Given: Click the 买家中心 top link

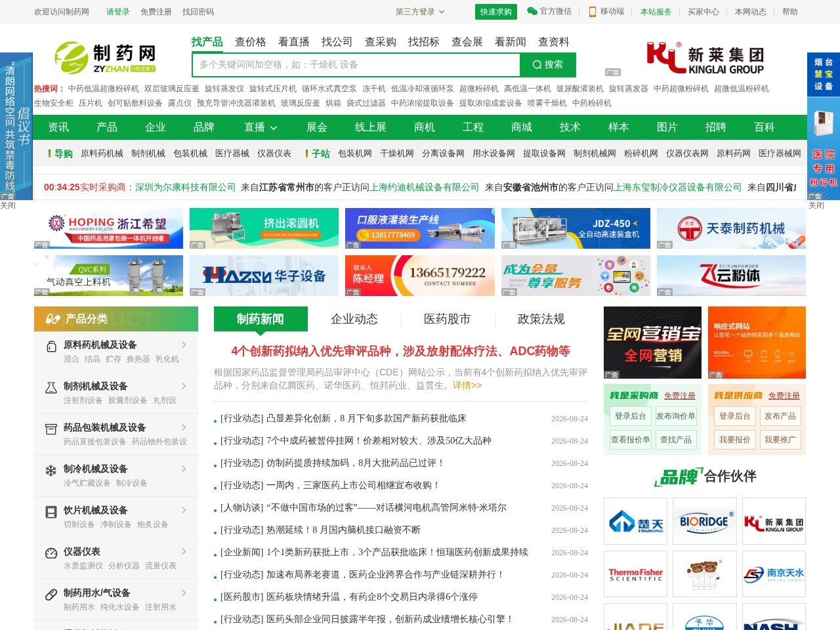Looking at the screenshot, I should [703, 12].
